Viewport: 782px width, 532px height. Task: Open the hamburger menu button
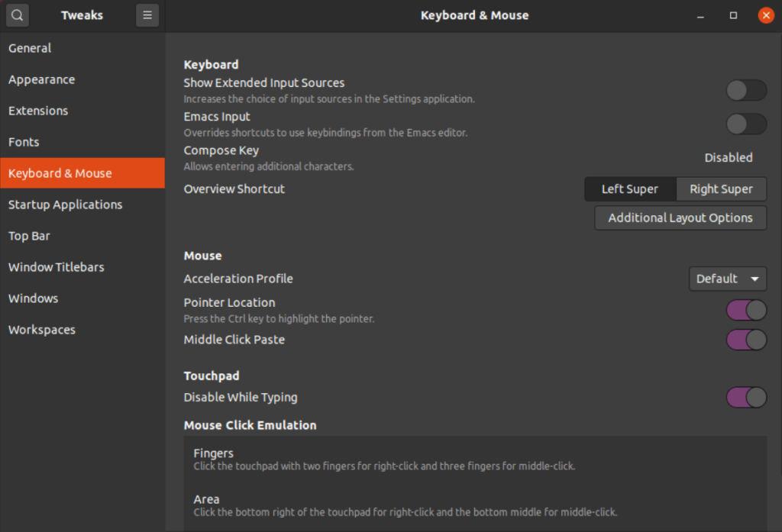(147, 15)
